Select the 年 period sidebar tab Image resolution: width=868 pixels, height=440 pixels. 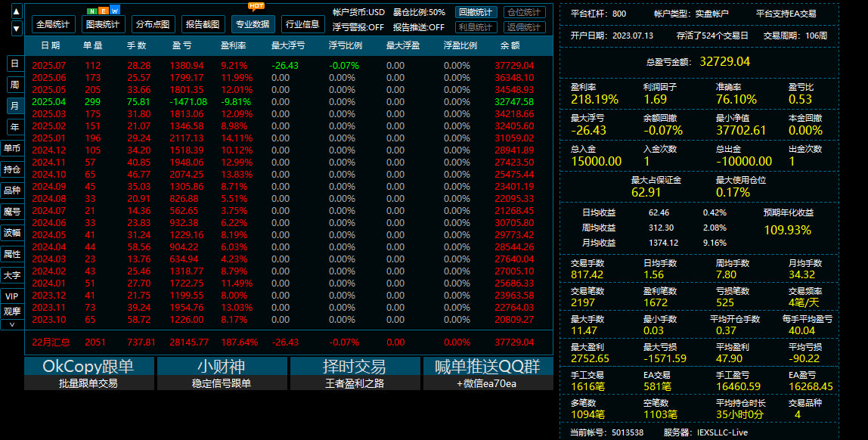[x=15, y=127]
